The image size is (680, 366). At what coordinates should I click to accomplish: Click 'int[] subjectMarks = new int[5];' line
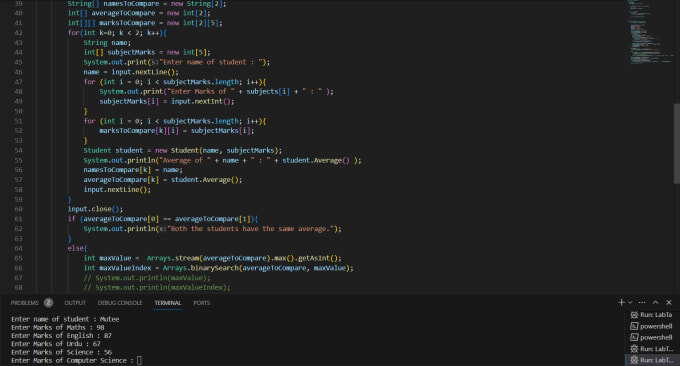pyautogui.click(x=147, y=52)
